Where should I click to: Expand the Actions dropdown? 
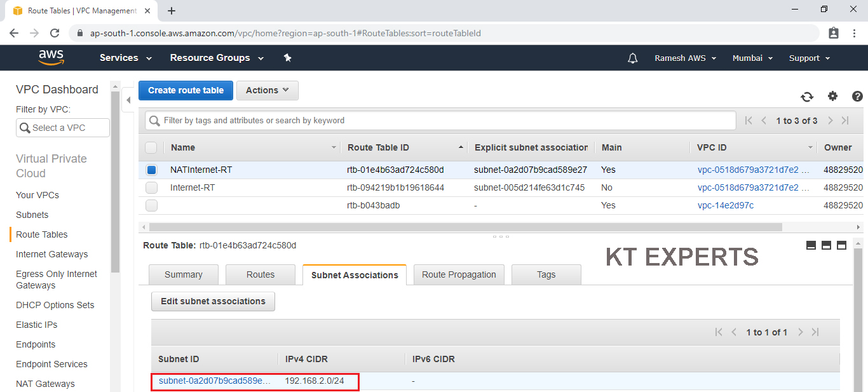(x=267, y=91)
